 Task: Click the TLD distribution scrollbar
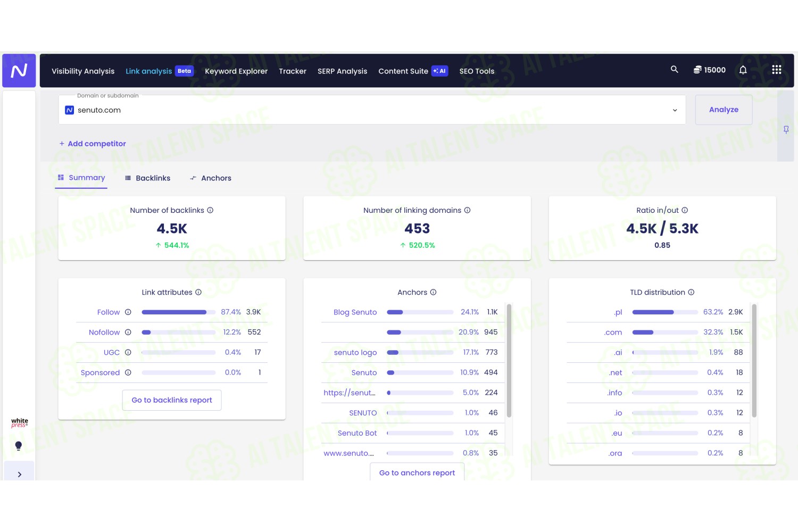(754, 361)
